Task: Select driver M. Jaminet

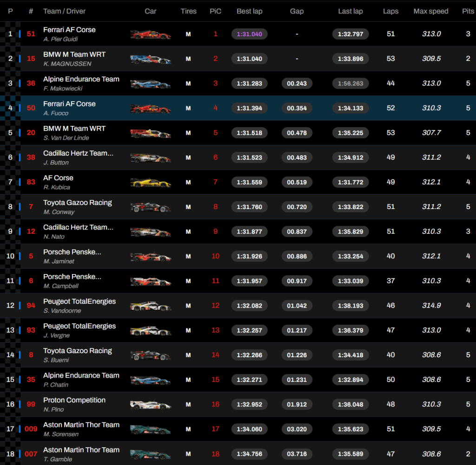Action: (x=59, y=261)
